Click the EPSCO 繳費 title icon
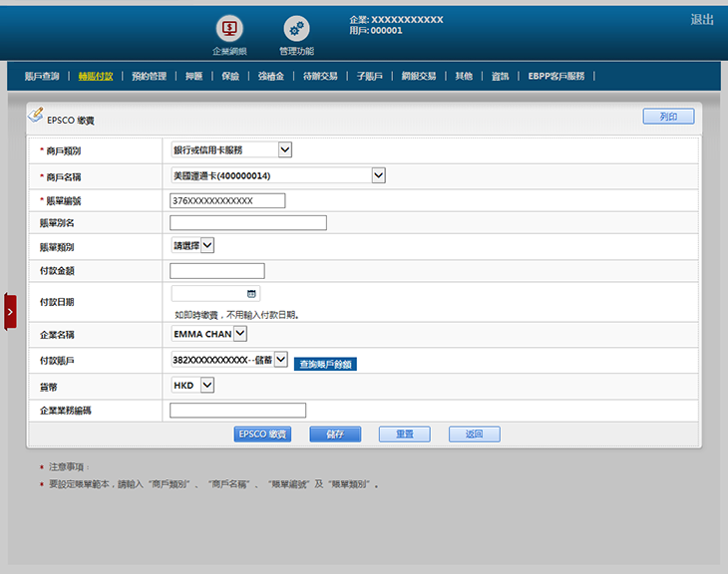The image size is (728, 574). pyautogui.click(x=35, y=116)
